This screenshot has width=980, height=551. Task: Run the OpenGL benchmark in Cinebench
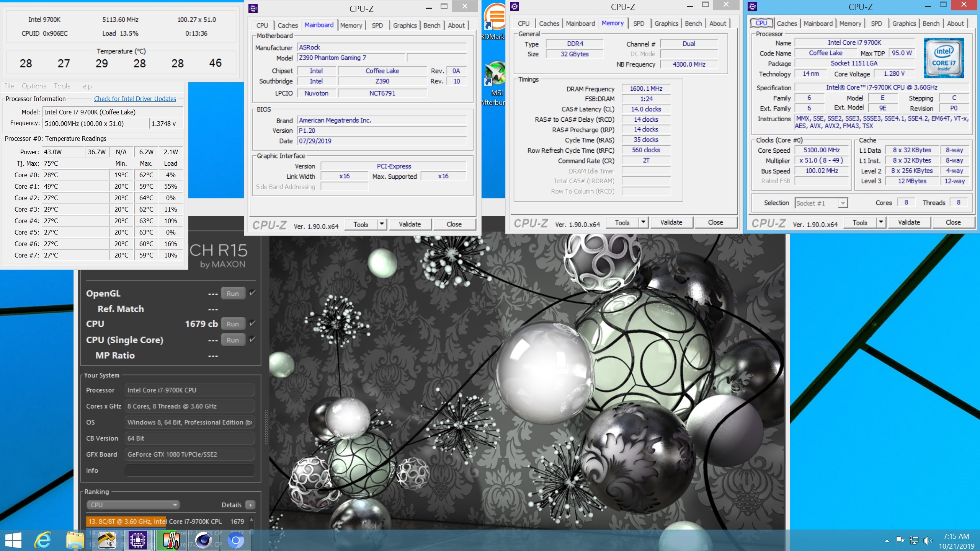[233, 293]
